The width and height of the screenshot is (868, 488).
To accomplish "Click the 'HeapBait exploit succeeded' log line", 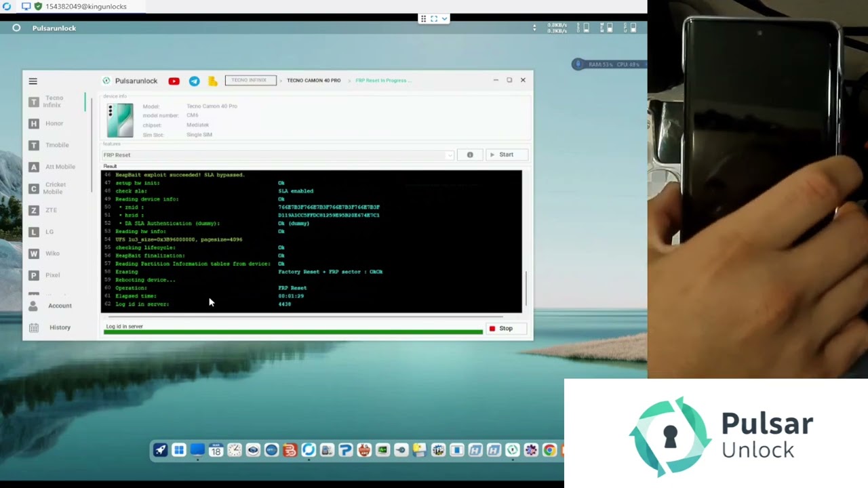I will point(180,175).
